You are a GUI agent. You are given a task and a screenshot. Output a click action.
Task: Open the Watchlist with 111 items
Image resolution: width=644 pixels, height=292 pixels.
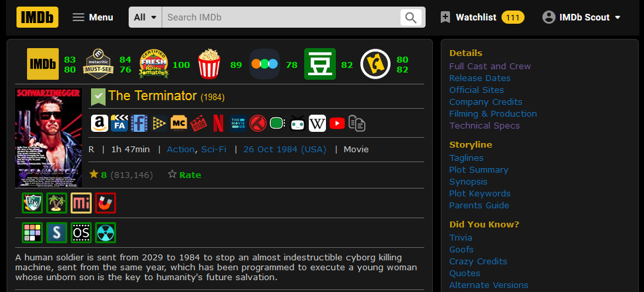(482, 17)
